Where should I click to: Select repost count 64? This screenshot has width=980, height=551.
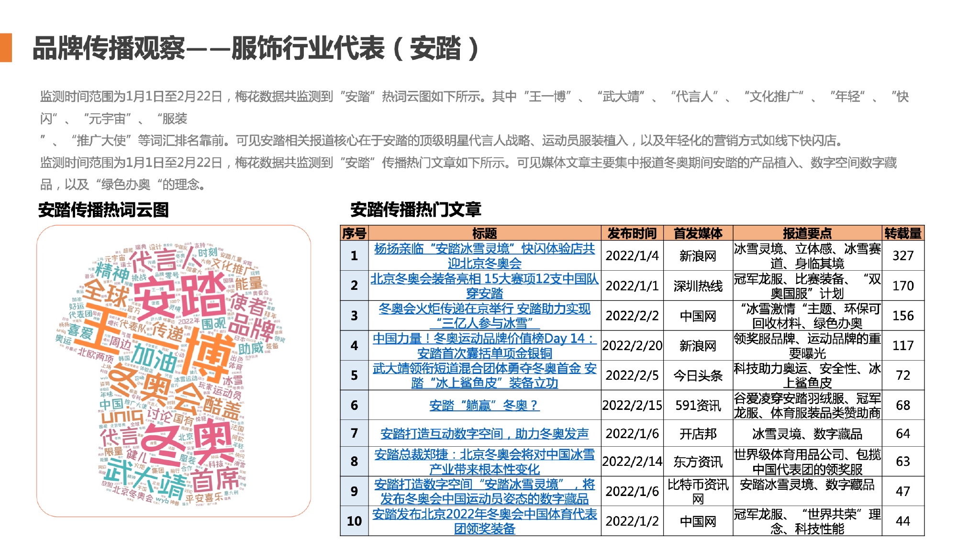[903, 433]
